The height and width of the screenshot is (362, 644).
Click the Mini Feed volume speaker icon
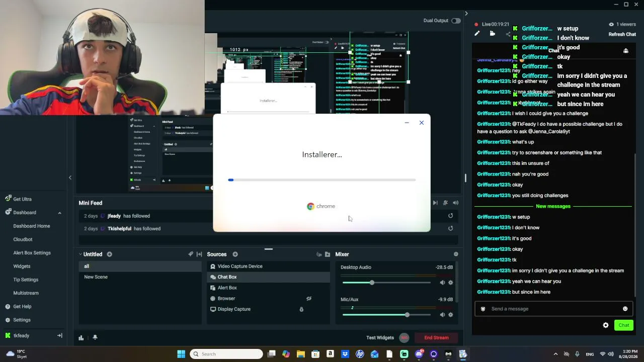(455, 203)
